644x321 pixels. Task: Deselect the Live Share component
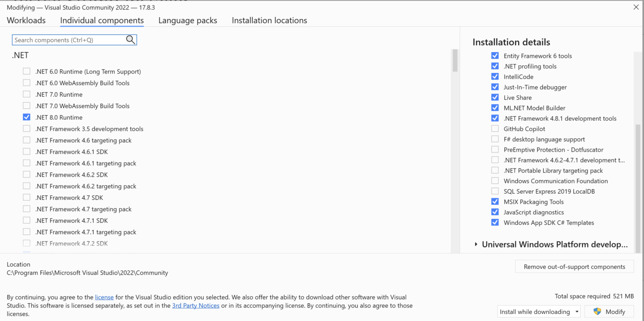(495, 97)
